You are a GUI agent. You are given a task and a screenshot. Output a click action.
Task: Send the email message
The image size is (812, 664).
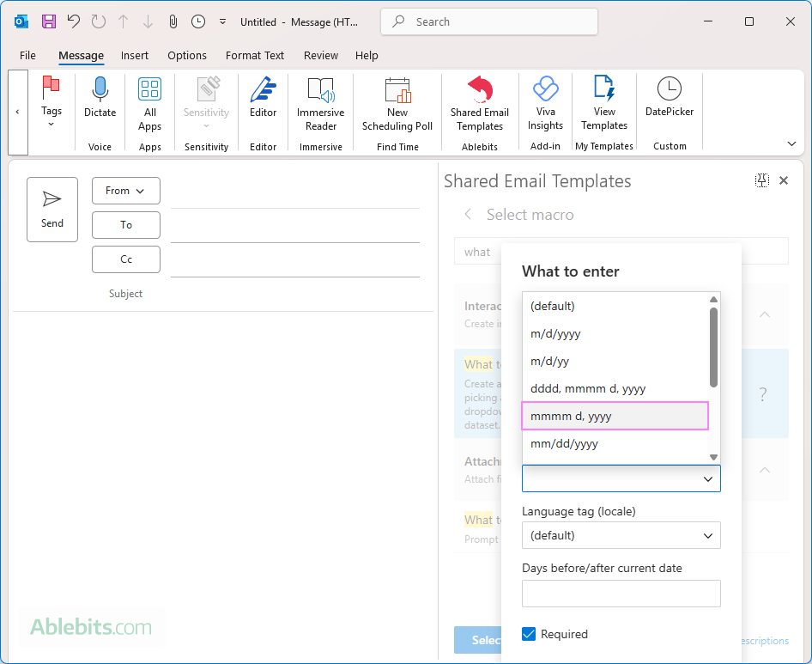point(52,210)
